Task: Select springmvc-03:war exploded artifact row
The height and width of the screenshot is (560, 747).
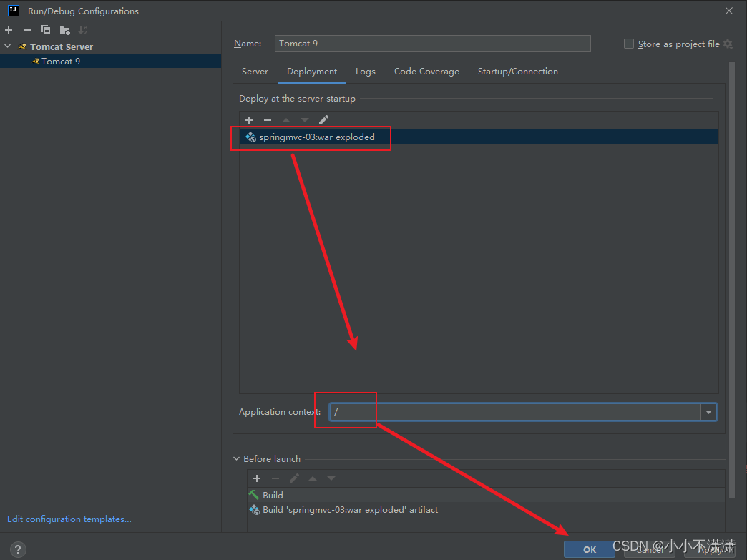Action: 479,137
